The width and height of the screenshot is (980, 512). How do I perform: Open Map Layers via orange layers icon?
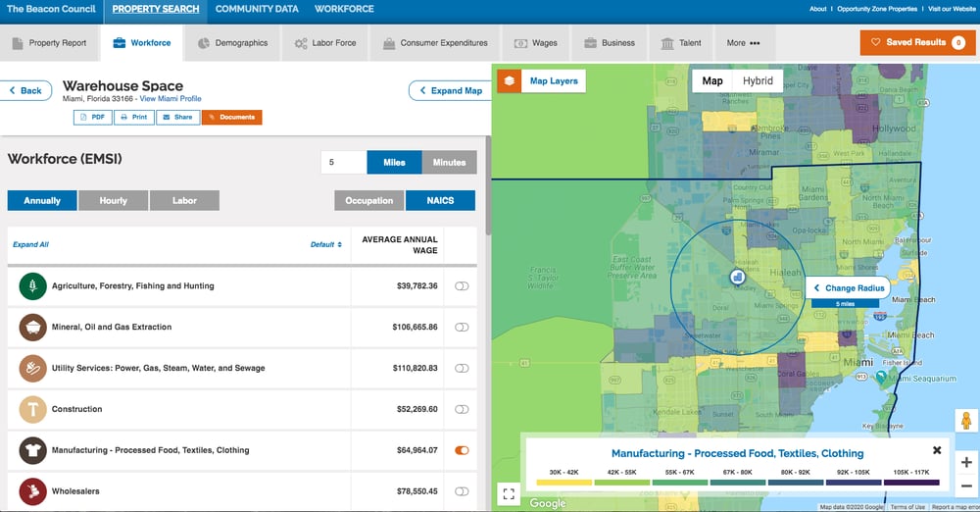(510, 80)
